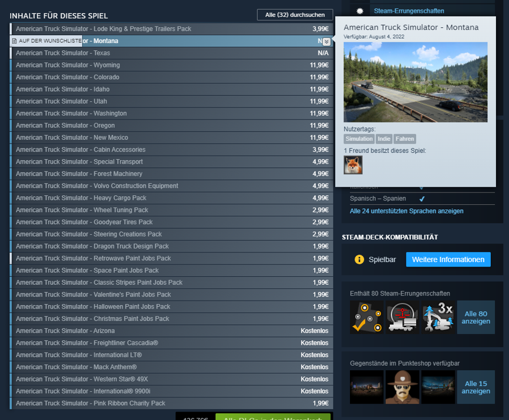Open the International 9900i DLC

(x=172, y=391)
